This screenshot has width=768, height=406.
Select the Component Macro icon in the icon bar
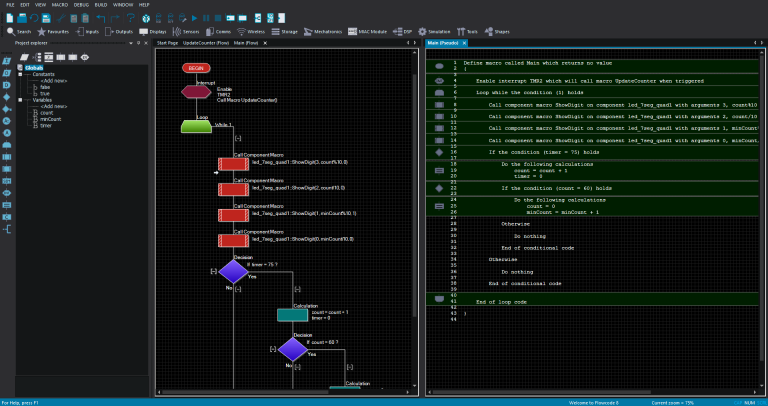(x=7, y=169)
